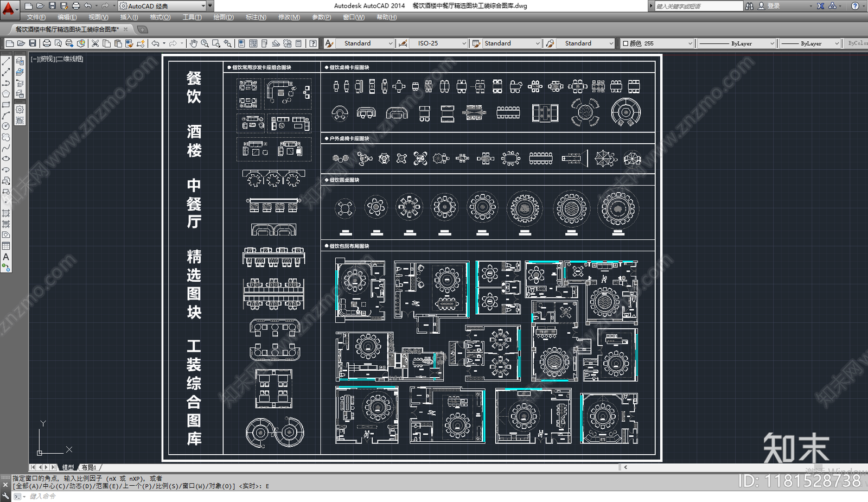868x502 pixels.
Task: Switch to the 模型 model tab
Action: coord(68,467)
